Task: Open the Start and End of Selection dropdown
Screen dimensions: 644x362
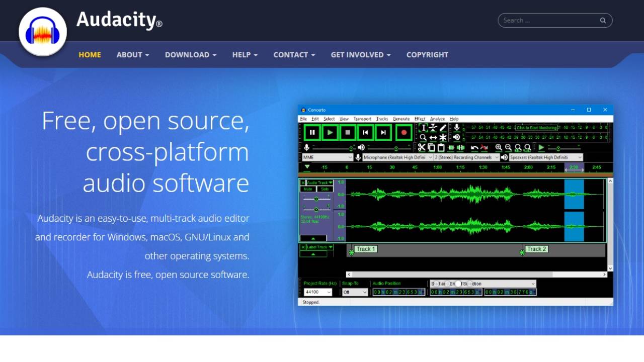Action: coord(483,284)
